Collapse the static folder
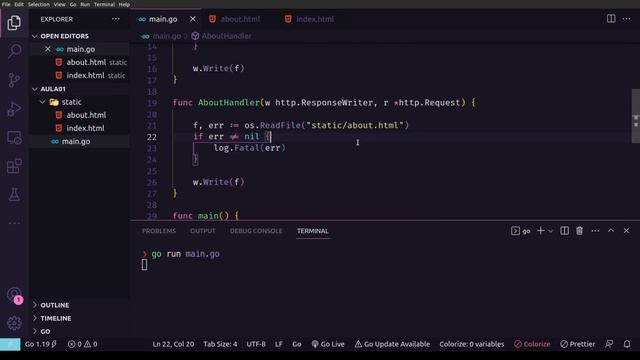Image resolution: width=640 pixels, height=360 pixels. click(x=42, y=102)
